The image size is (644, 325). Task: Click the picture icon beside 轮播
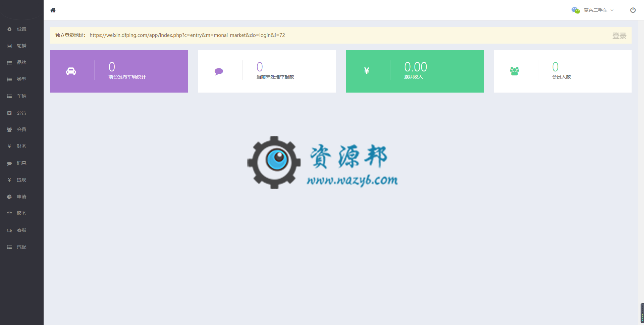[x=9, y=46]
